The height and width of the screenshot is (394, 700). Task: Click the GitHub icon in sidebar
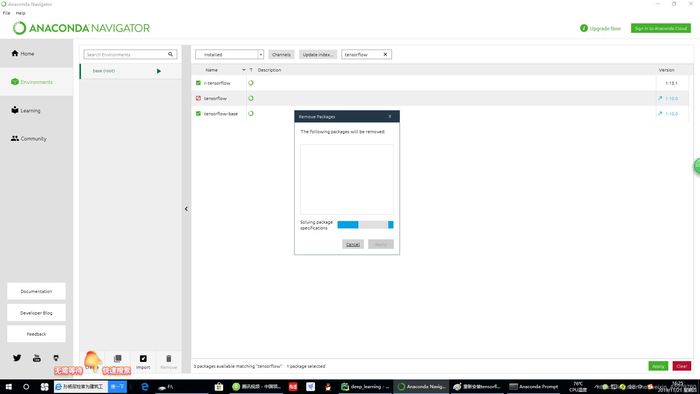click(56, 358)
